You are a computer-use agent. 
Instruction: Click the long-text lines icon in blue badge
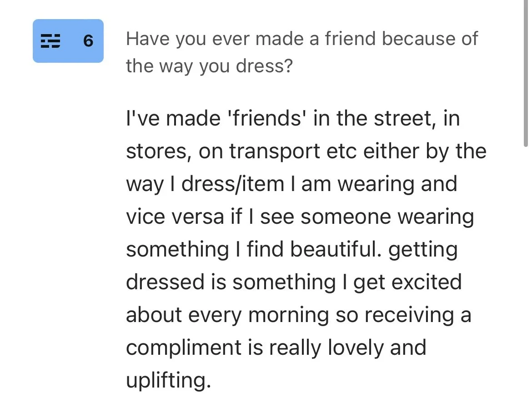[x=50, y=41]
